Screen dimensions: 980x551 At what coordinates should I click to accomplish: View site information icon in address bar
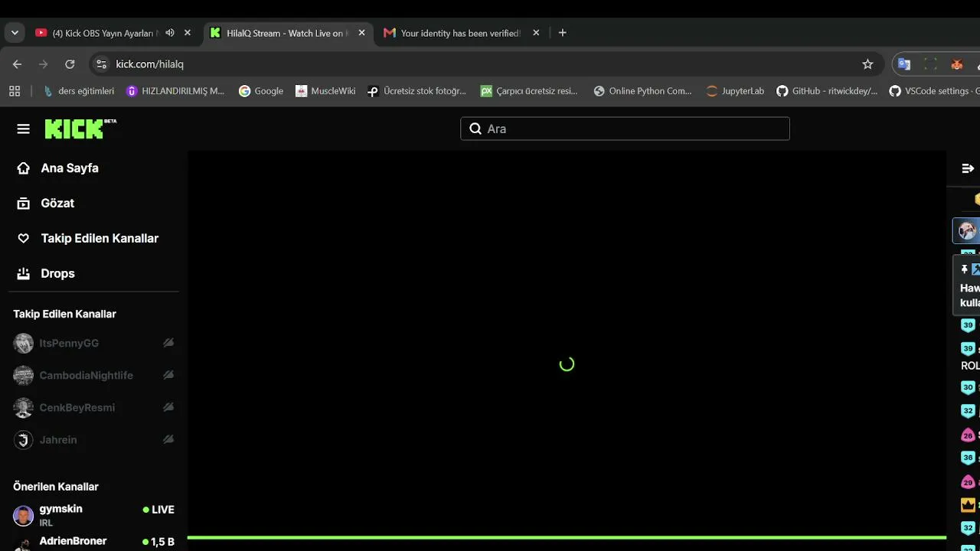101,64
